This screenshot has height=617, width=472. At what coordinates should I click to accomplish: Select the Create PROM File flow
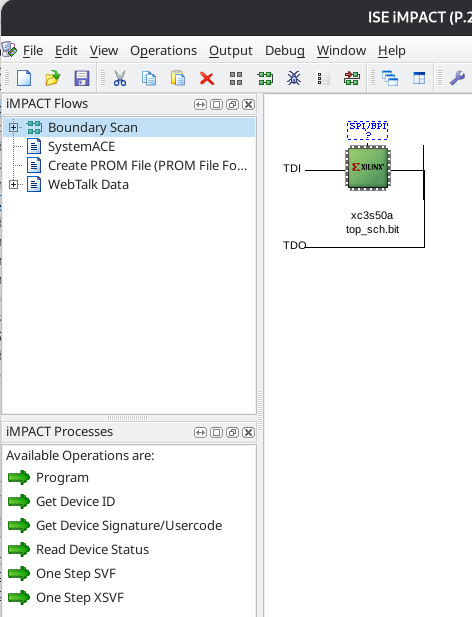pos(136,165)
